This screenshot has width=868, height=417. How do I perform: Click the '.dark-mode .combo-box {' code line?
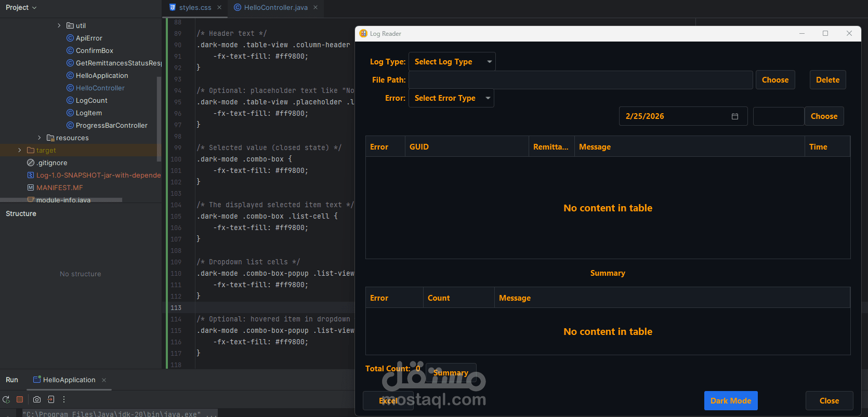point(244,159)
